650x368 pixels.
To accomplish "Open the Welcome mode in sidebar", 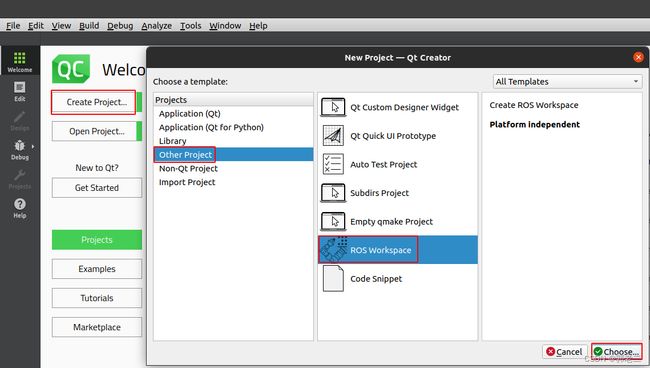I will click(x=19, y=62).
